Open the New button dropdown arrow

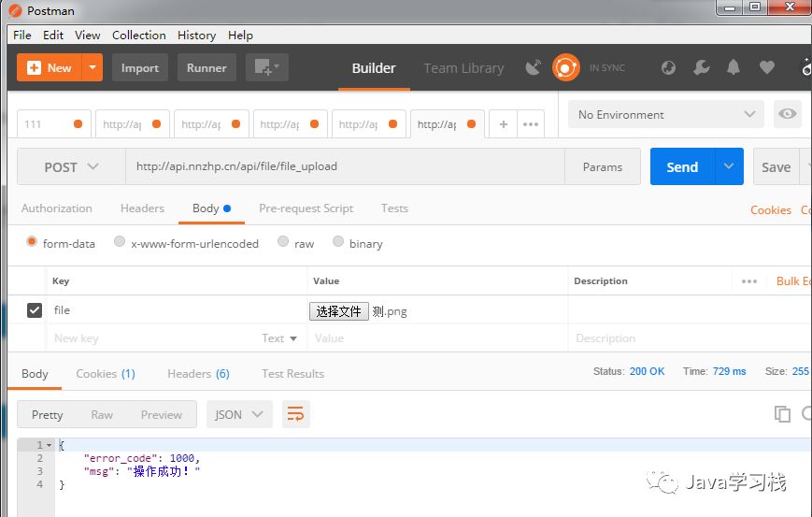(93, 68)
